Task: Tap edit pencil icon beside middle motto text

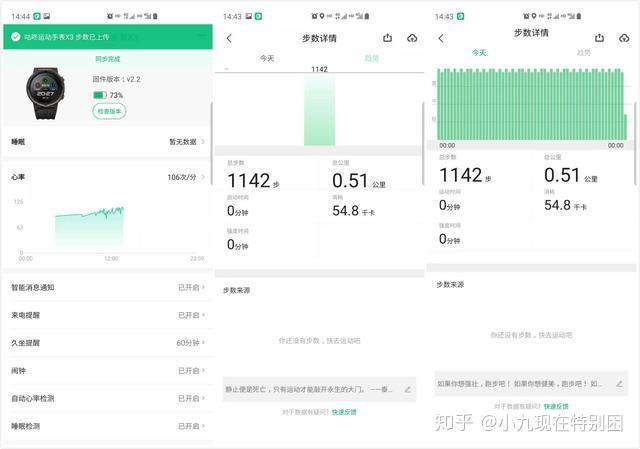Action: [x=407, y=389]
